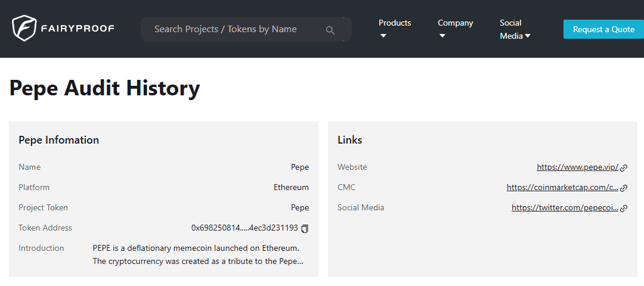Click the chain icon beside the Website link
The height and width of the screenshot is (286, 644).
coord(624,167)
